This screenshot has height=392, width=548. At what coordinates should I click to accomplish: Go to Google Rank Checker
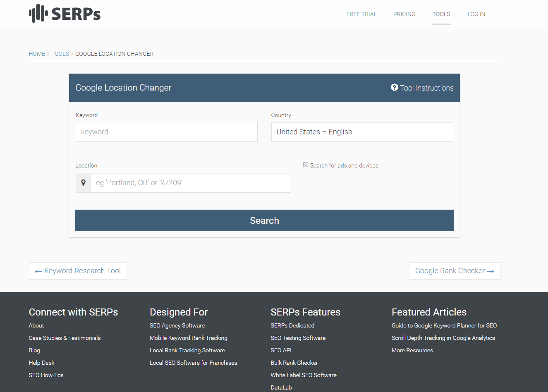pyautogui.click(x=455, y=271)
